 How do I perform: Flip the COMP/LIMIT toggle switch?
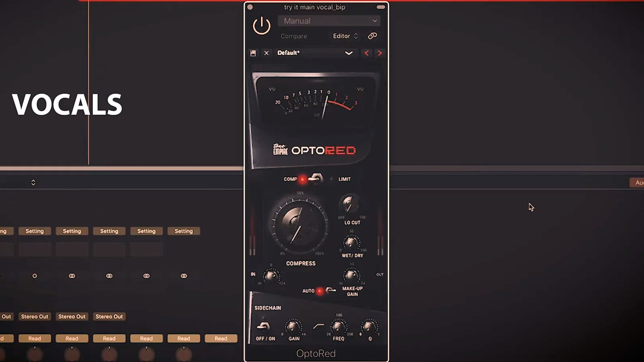[x=316, y=178]
